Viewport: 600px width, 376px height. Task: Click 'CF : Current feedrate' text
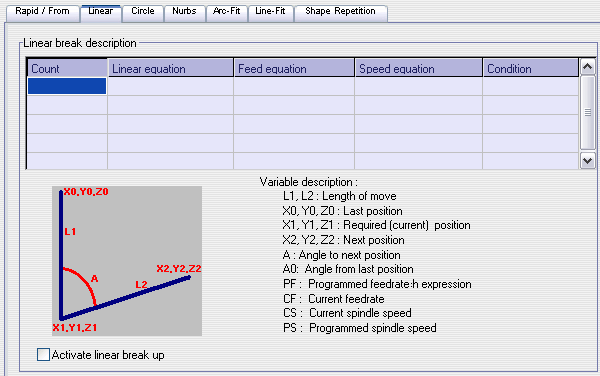point(334,299)
